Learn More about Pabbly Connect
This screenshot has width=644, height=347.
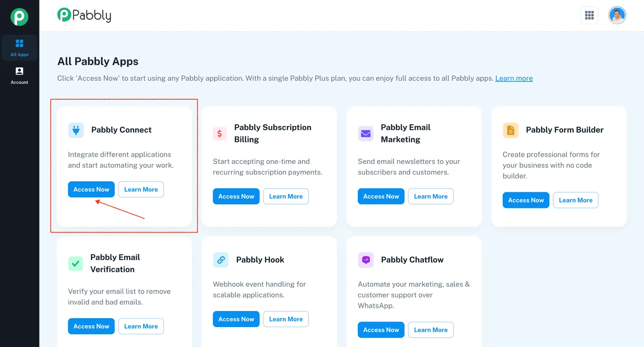[141, 189]
